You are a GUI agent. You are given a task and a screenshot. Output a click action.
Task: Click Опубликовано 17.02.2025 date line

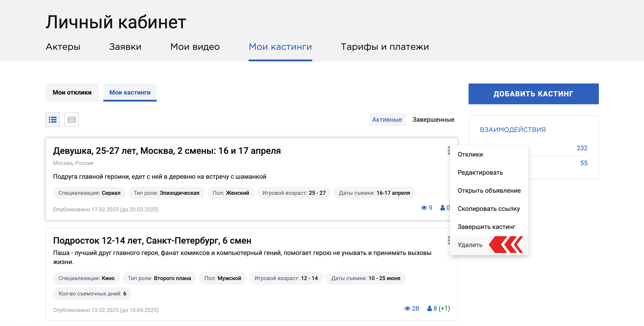pos(106,209)
